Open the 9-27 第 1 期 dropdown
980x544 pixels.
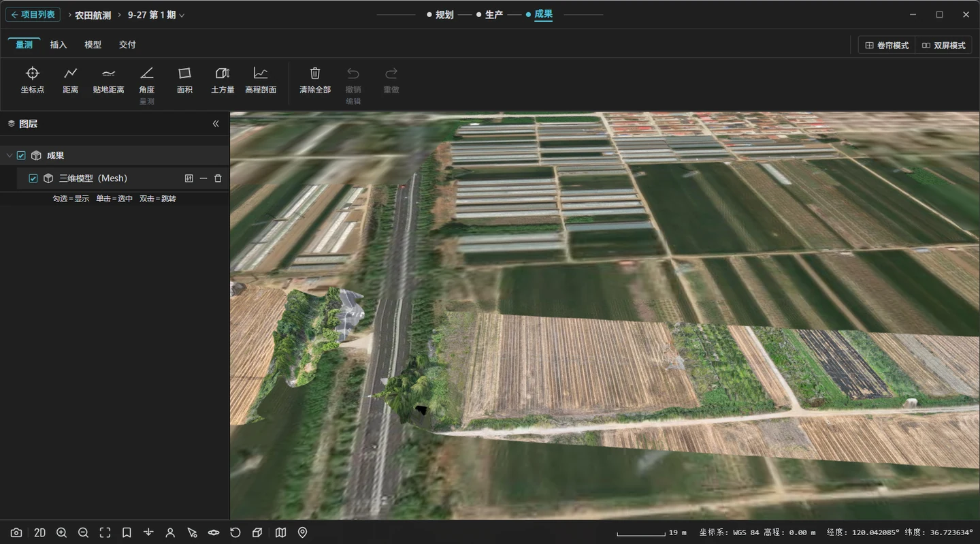point(156,14)
